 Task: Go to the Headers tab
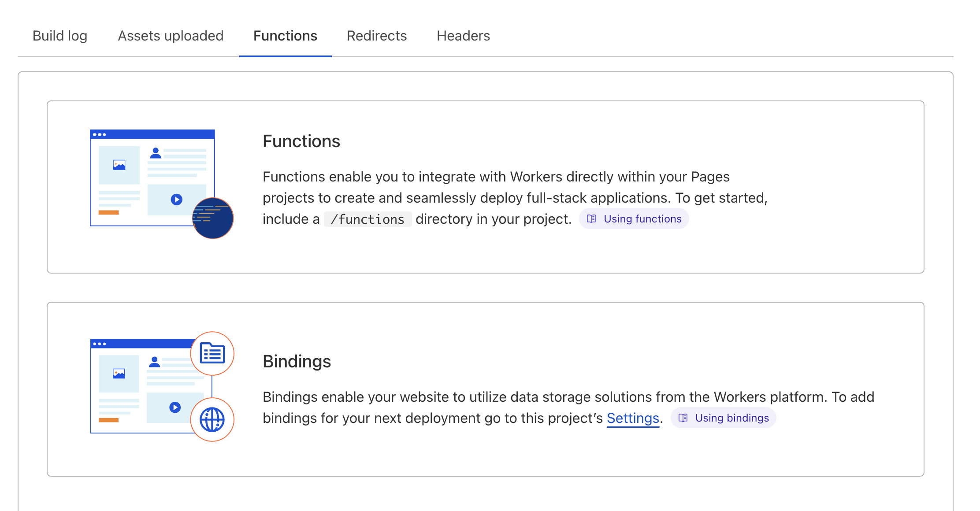click(463, 36)
